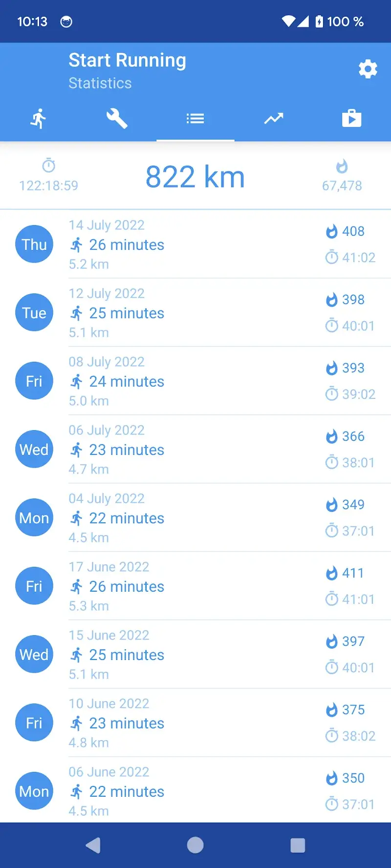Select the Tue day badge for 12 July
The width and height of the screenshot is (391, 868).
[34, 312]
